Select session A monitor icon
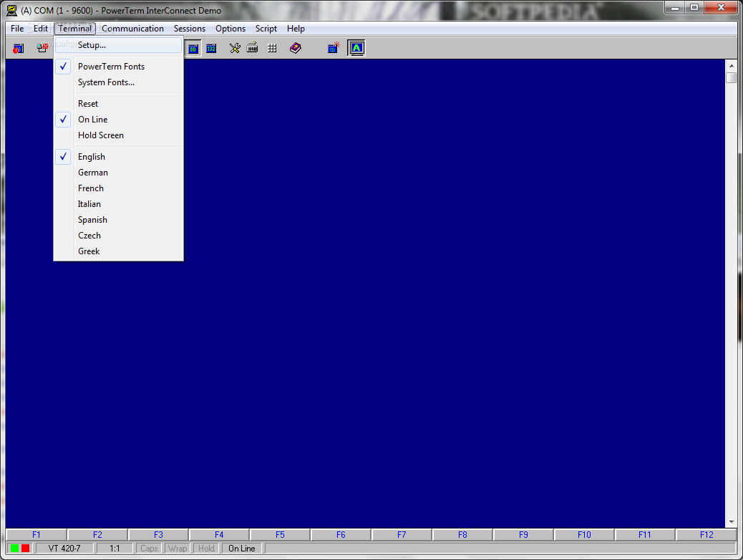Image resolution: width=743 pixels, height=560 pixels. pyautogui.click(x=356, y=48)
